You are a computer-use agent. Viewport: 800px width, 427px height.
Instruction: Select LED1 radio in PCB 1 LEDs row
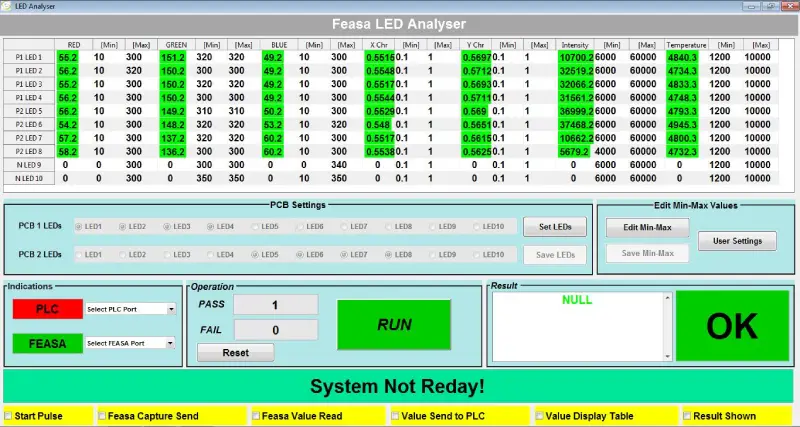[79, 227]
